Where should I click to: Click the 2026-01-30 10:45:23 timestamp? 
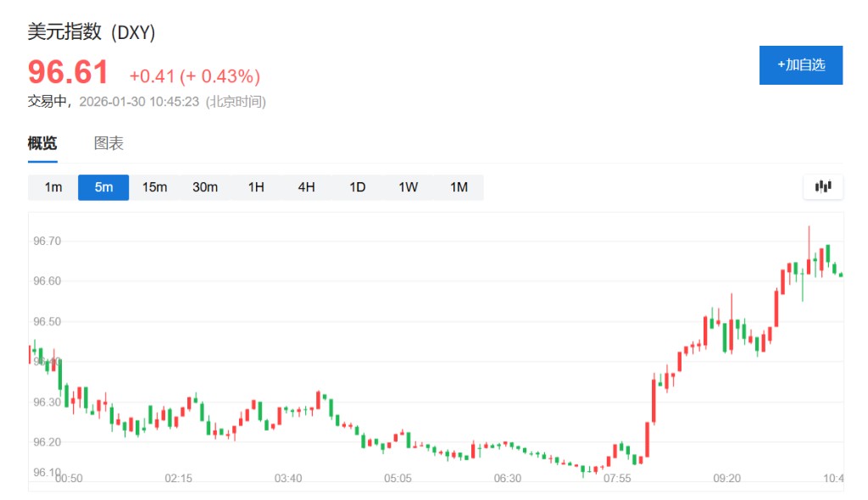coord(139,102)
